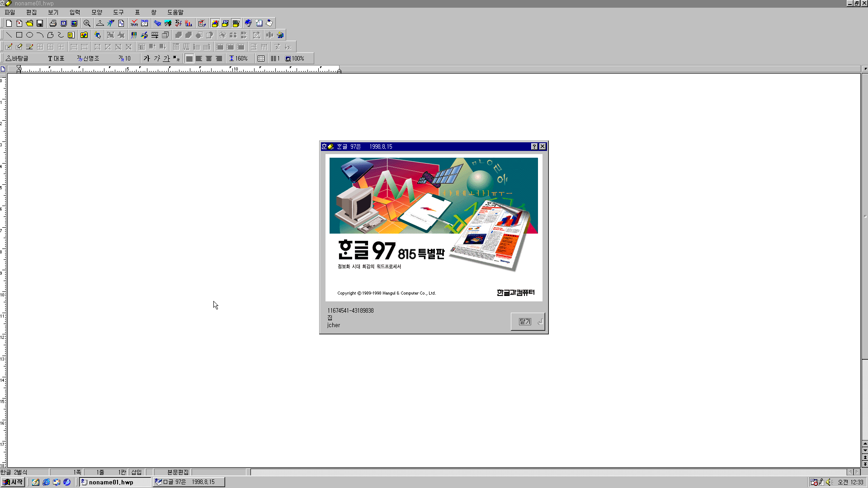Image resolution: width=868 pixels, height=488 pixels.
Task: Select the freeform polygon drawing tool
Action: 50,35
